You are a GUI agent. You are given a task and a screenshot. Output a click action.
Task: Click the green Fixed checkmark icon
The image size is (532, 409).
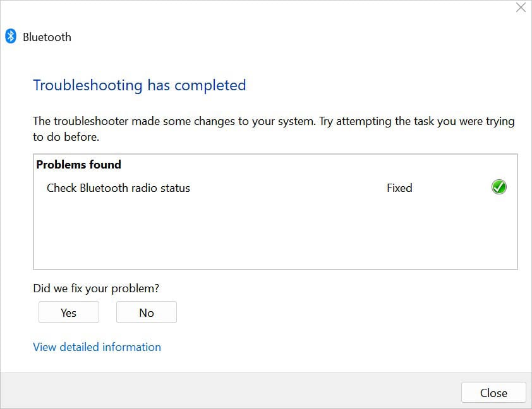[499, 187]
